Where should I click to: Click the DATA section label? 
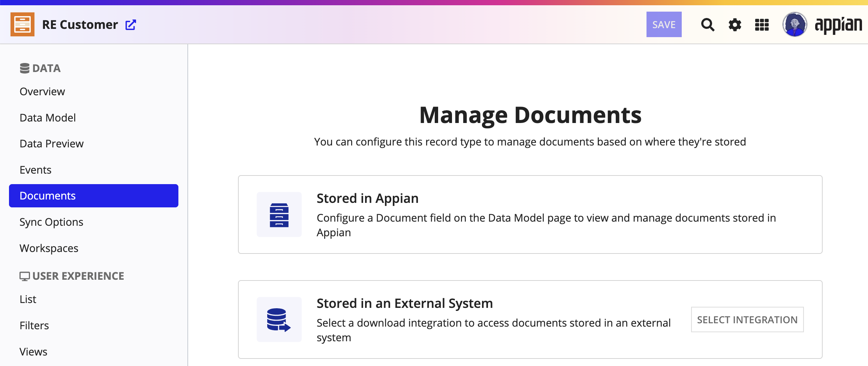[46, 68]
